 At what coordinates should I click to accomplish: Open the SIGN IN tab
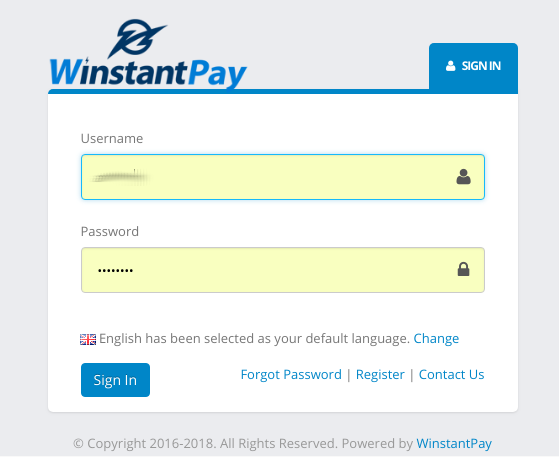click(x=473, y=67)
